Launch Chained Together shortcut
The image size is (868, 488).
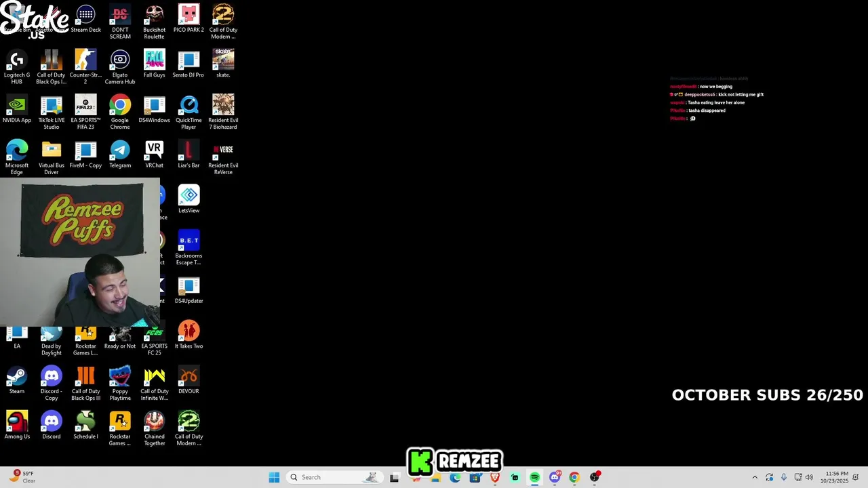pos(154,429)
